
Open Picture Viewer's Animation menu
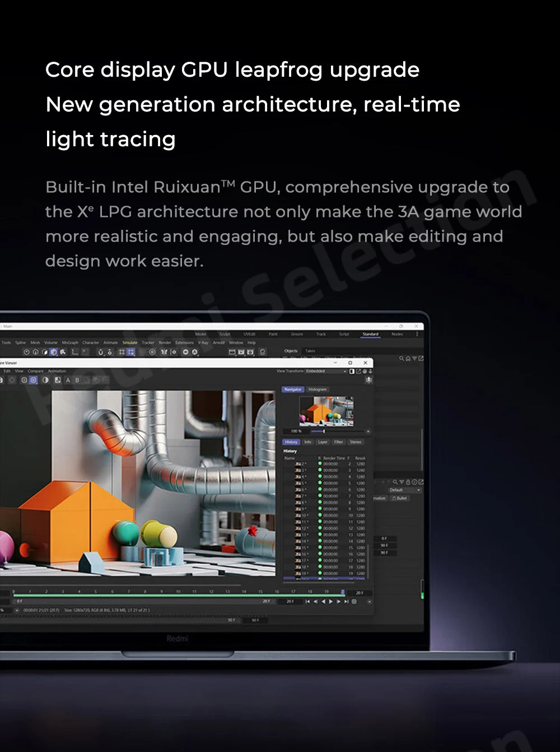click(x=57, y=371)
